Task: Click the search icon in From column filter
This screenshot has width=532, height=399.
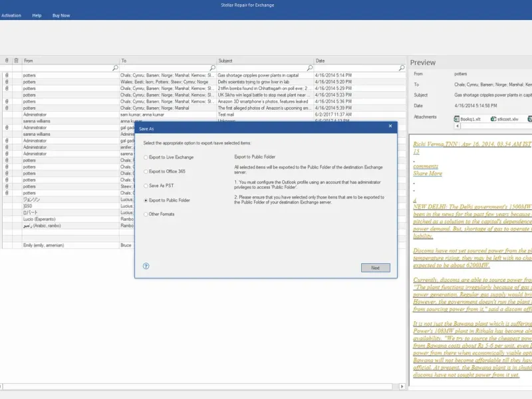Action: pos(115,68)
